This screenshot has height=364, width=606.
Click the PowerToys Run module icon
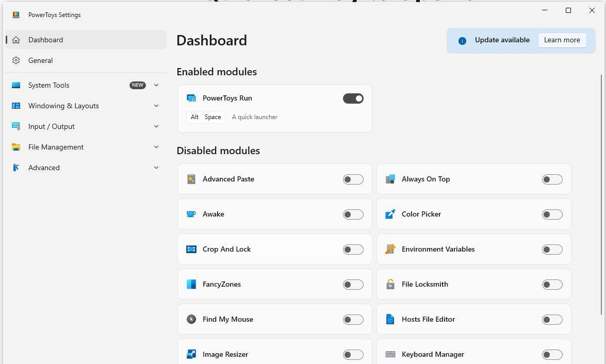coord(191,98)
